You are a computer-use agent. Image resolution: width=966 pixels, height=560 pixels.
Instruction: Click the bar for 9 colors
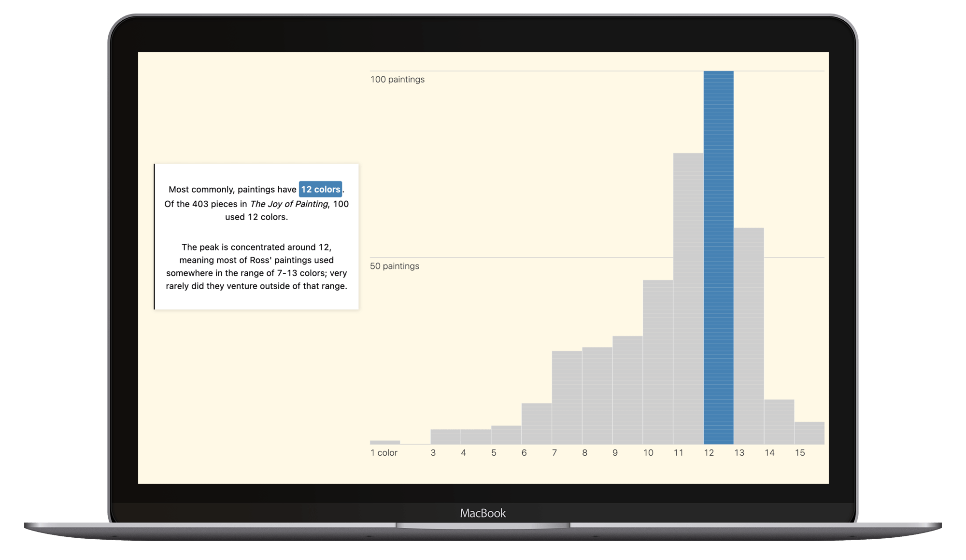click(x=627, y=390)
